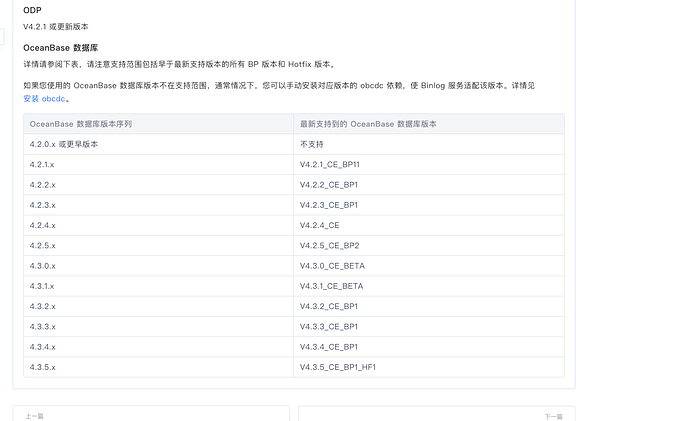Click the 上一篇 previous article card
The height and width of the screenshot is (421, 690).
(x=151, y=414)
